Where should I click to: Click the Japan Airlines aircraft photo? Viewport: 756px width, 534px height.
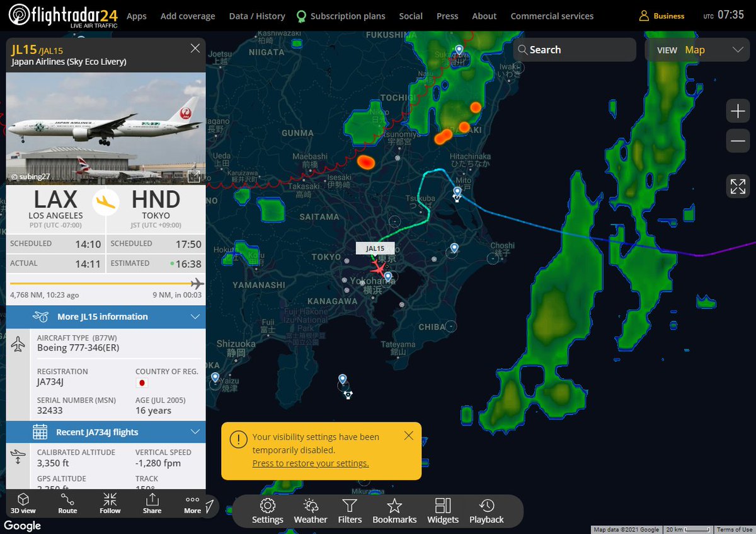click(106, 129)
